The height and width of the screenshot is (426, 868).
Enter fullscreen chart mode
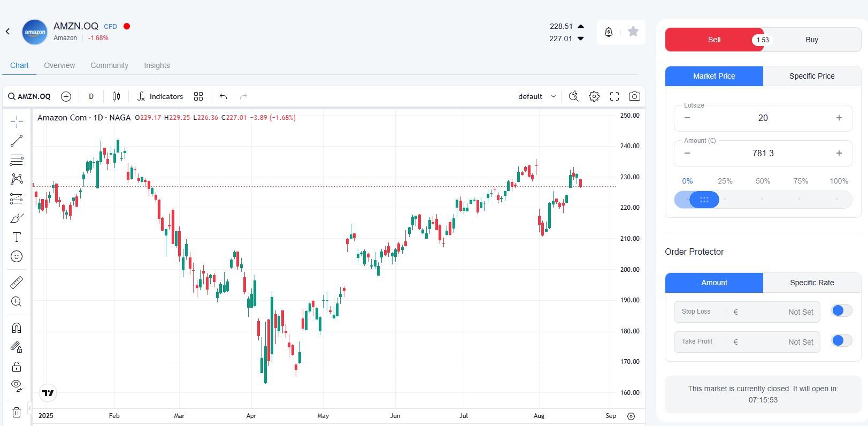coord(614,96)
